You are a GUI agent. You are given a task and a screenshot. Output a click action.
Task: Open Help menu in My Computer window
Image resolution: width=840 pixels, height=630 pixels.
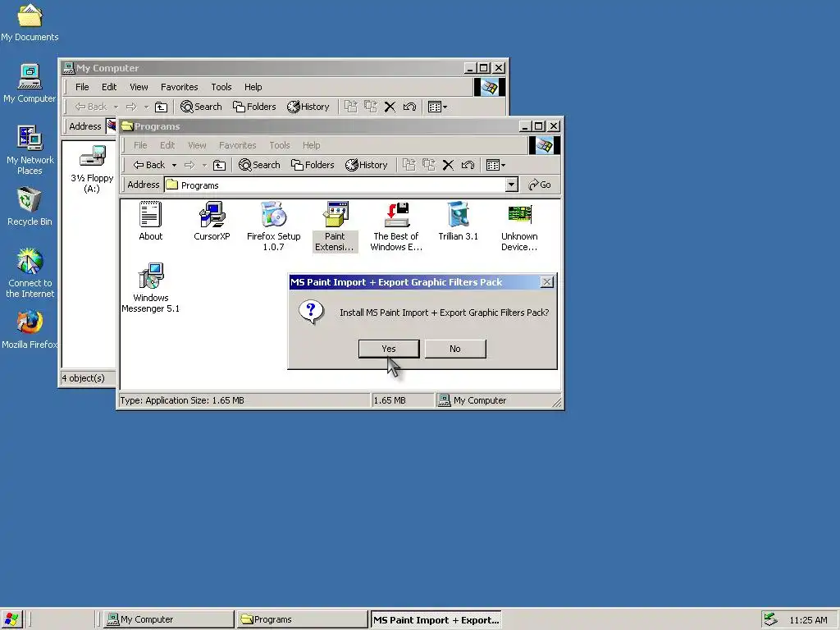click(253, 87)
